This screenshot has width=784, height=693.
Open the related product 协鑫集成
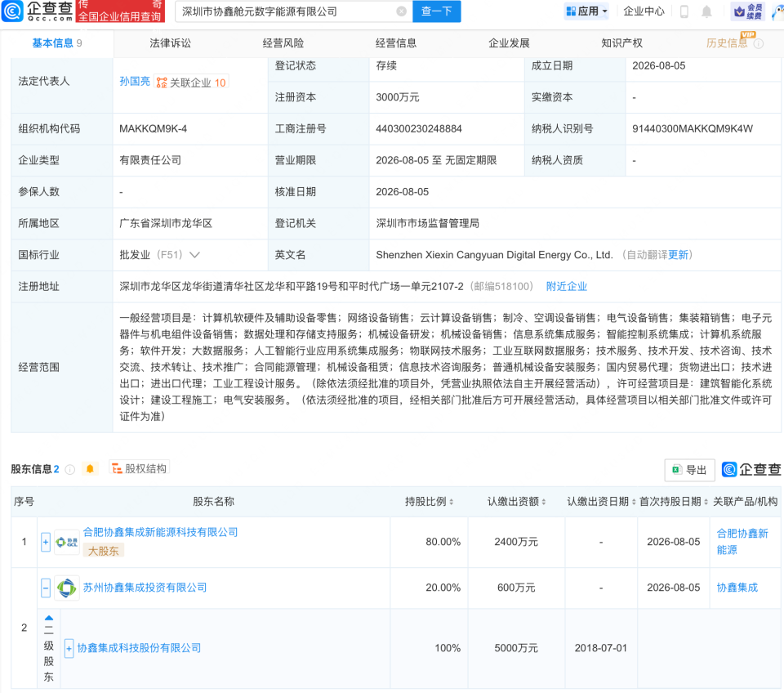pos(737,588)
